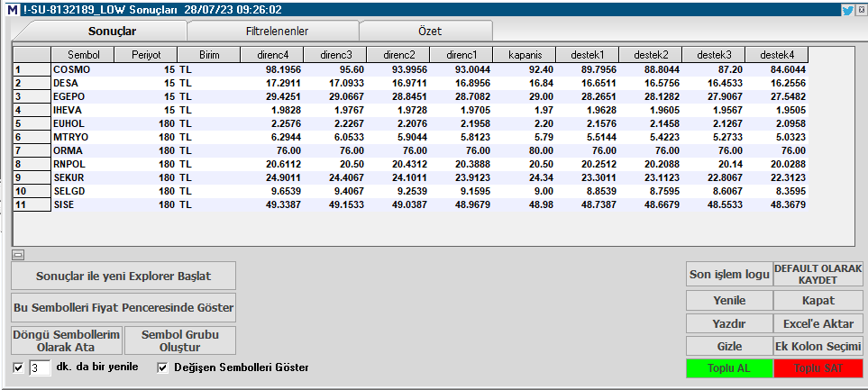868x390 pixels.
Task: Click the destek3 column header
Action: tap(714, 55)
